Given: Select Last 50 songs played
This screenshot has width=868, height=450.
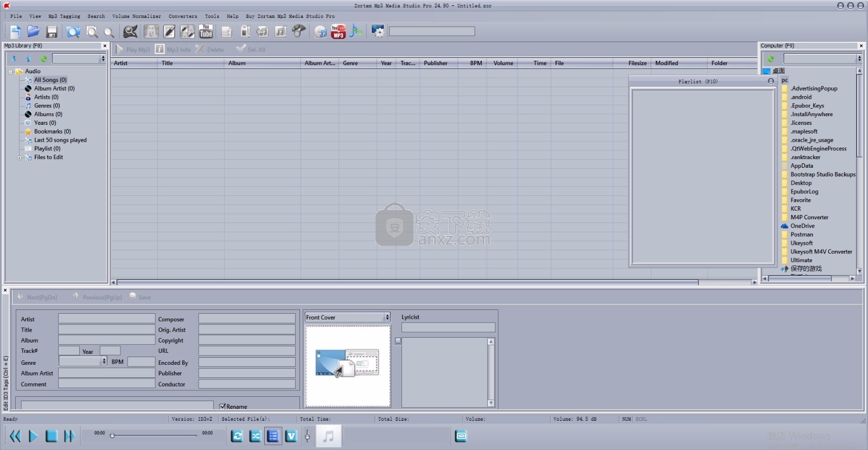Looking at the screenshot, I should 60,140.
